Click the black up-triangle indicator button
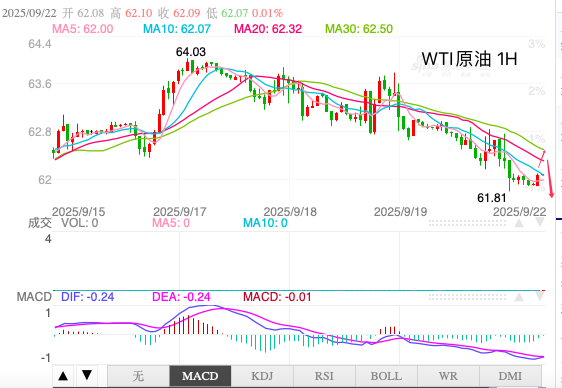The height and width of the screenshot is (388, 562). pyautogui.click(x=63, y=376)
